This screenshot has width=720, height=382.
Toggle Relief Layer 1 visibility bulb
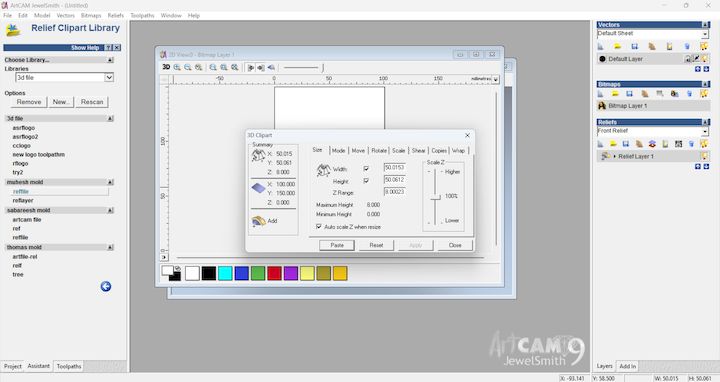[704, 156]
